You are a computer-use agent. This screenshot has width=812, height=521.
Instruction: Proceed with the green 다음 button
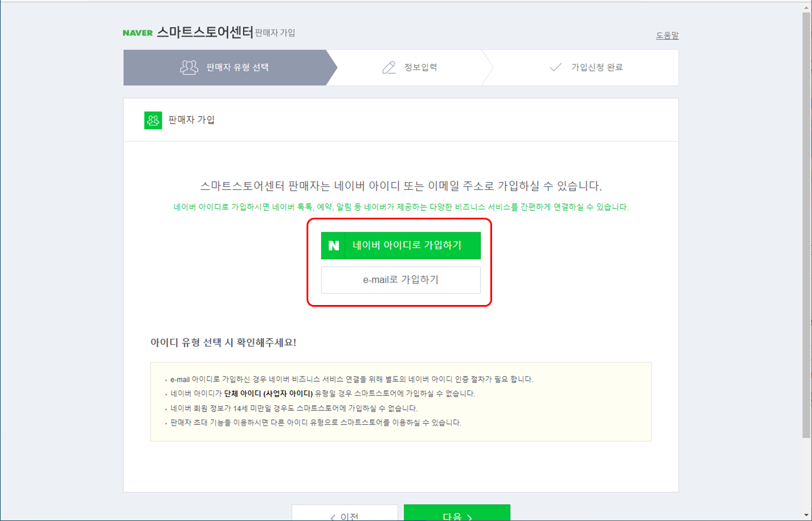(457, 513)
